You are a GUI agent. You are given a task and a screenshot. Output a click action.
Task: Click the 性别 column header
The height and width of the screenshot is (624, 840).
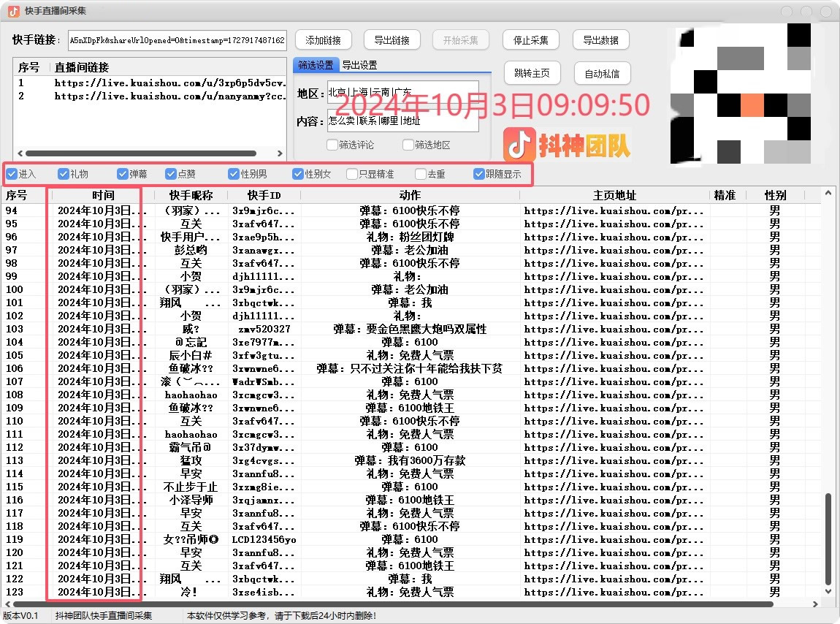click(775, 196)
